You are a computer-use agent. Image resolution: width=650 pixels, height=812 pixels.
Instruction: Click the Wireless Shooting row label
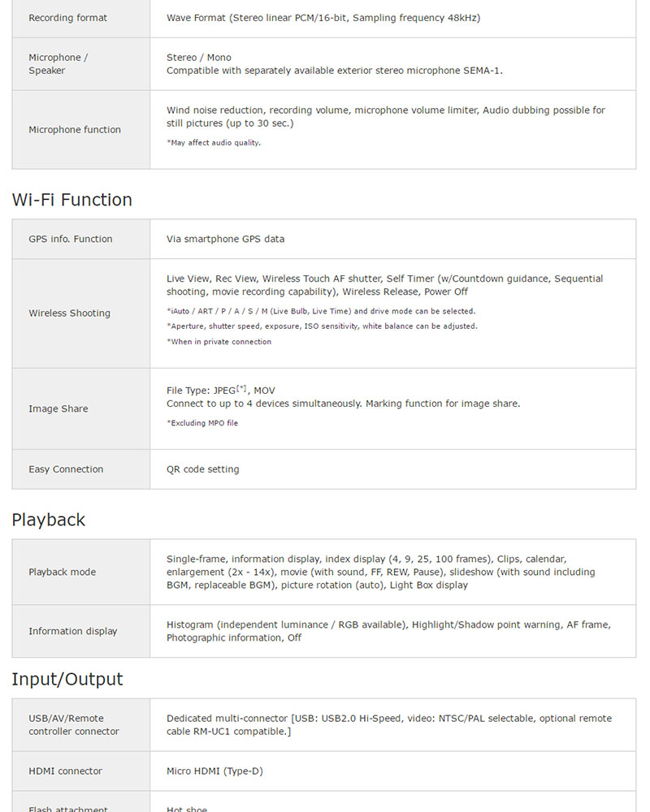click(x=69, y=313)
